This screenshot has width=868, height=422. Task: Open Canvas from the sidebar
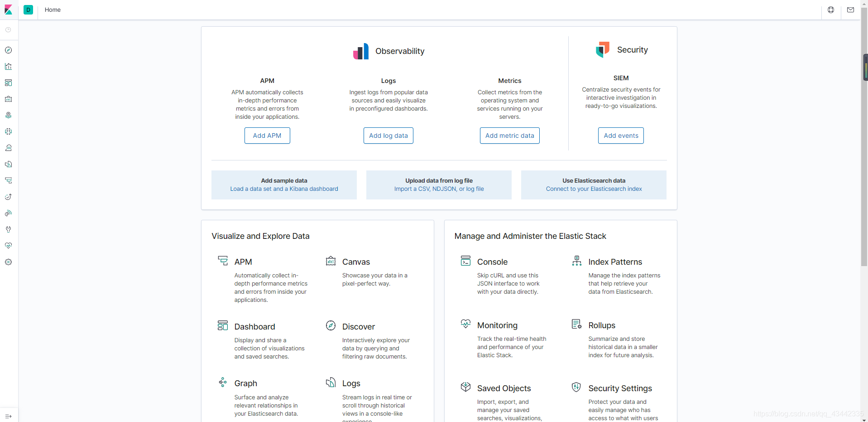pos(8,99)
